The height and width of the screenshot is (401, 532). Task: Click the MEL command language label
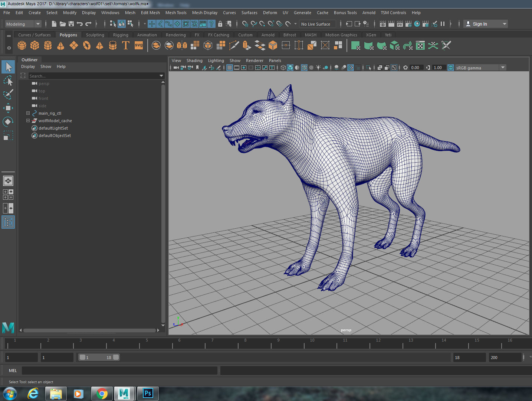click(x=13, y=371)
